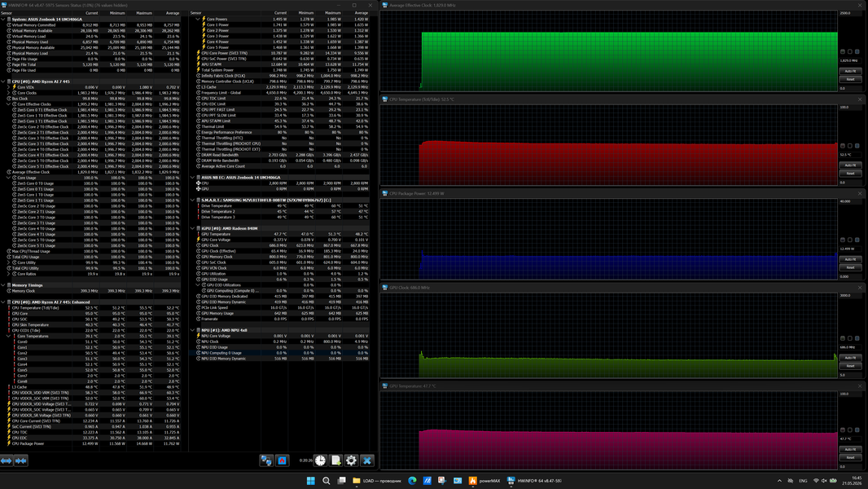
Task: Switch to powerMAX in the taskbar
Action: tap(484, 481)
